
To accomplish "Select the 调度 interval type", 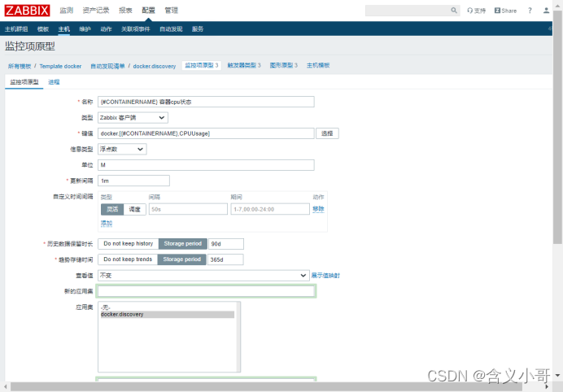I will tap(134, 209).
